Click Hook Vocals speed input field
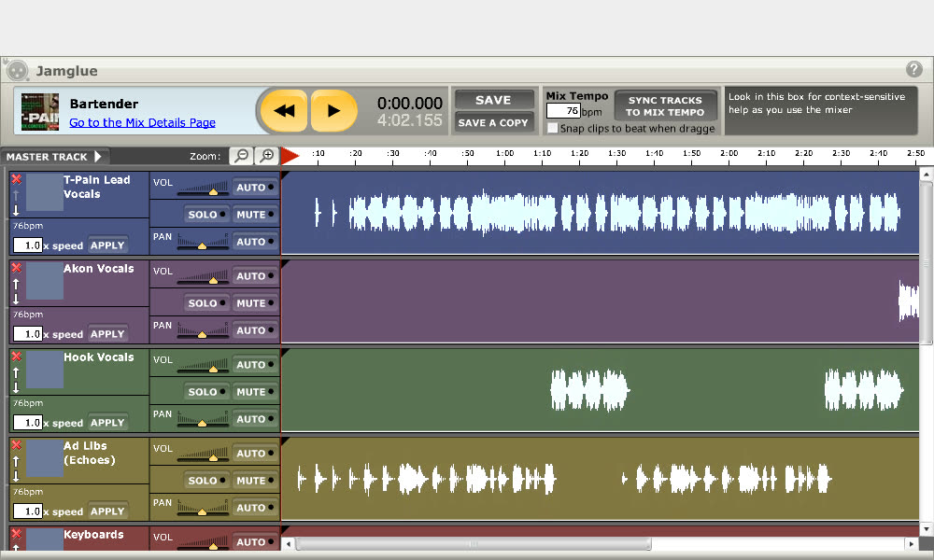The image size is (934, 560). (x=27, y=423)
